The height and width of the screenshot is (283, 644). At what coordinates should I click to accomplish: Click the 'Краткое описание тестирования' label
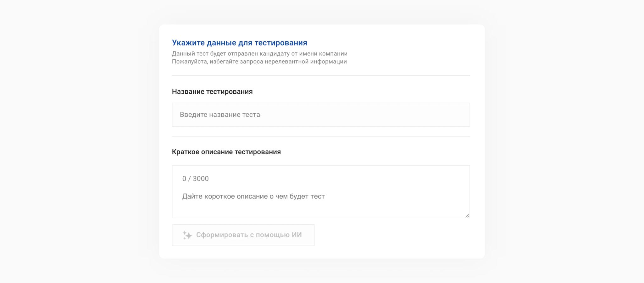[226, 152]
